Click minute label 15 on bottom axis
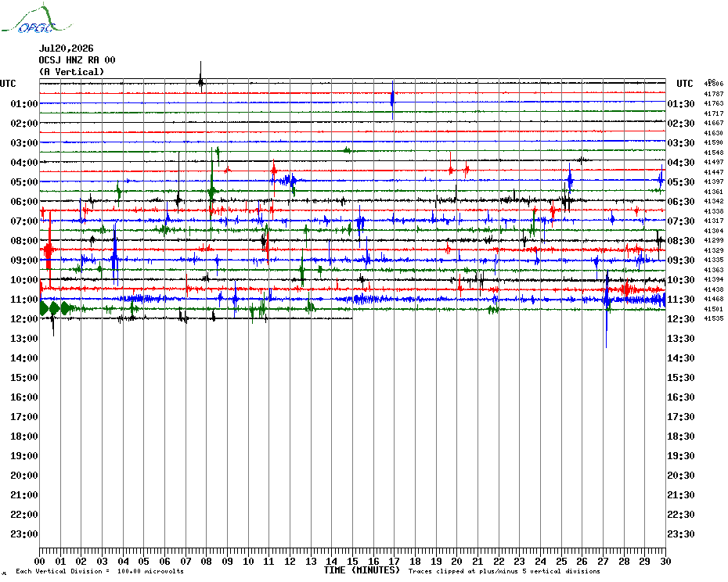The width and height of the screenshot is (728, 582). (x=353, y=562)
